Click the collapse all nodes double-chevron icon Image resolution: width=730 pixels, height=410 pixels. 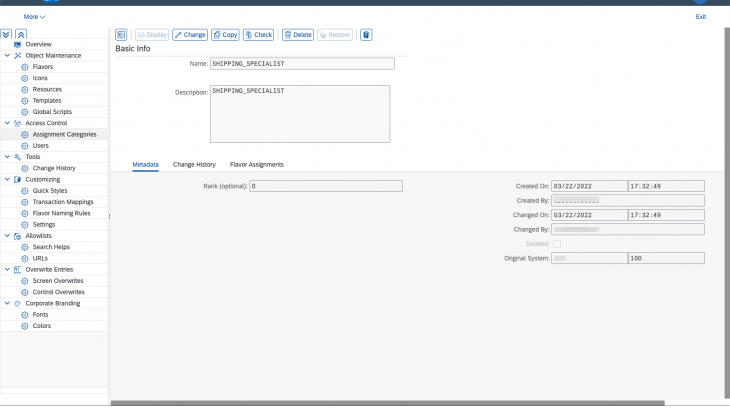coord(21,34)
